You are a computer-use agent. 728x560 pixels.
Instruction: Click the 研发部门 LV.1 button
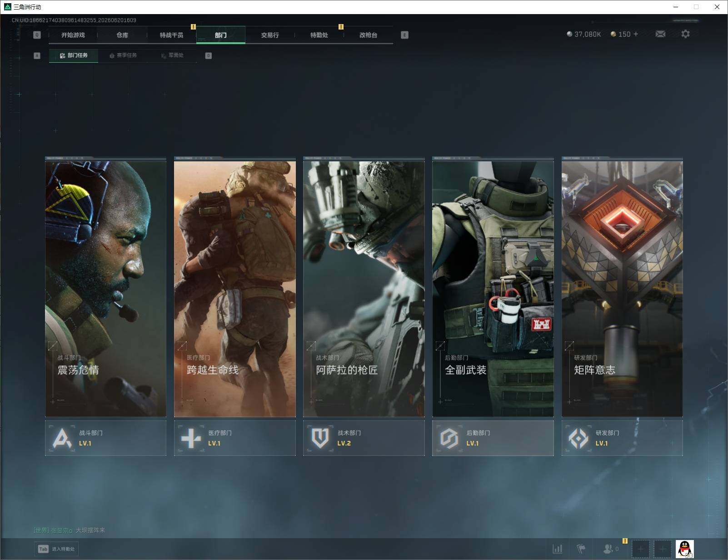(x=622, y=438)
